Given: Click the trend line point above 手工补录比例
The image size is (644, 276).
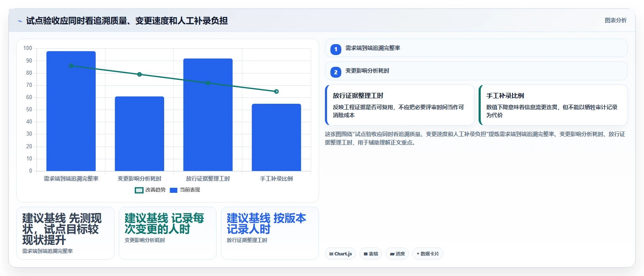Looking at the screenshot, I should tap(276, 91).
